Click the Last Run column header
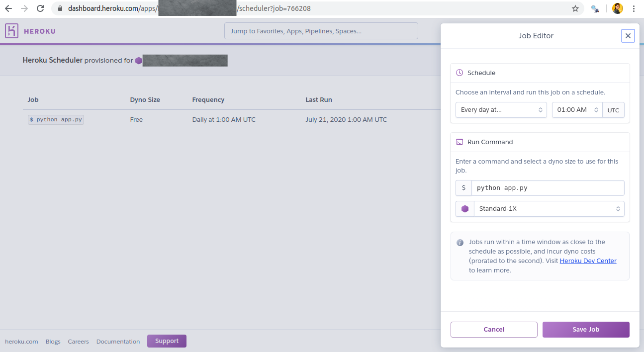 pos(319,100)
